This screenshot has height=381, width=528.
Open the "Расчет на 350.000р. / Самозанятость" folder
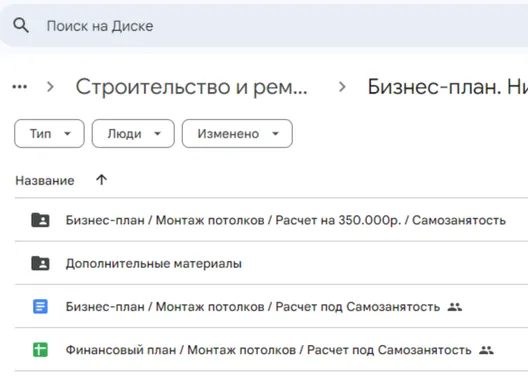[286, 220]
